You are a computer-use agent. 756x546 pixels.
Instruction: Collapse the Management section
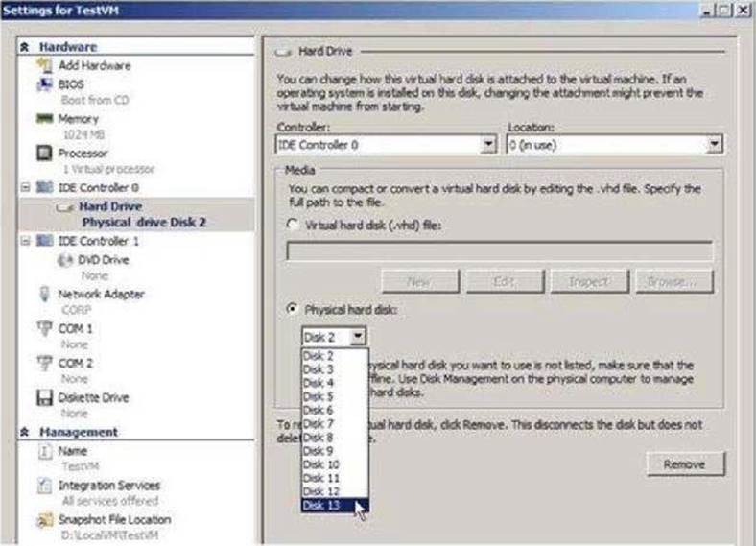(25, 432)
